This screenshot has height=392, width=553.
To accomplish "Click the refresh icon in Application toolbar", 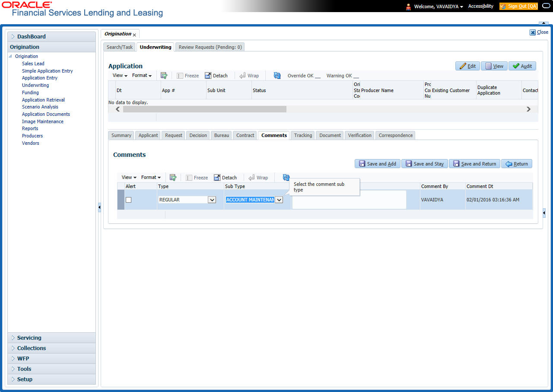I will tap(277, 76).
